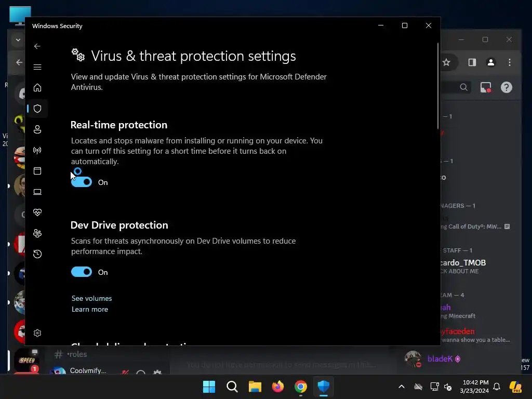
Task: Select the roles channel in Discord
Action: (77, 354)
